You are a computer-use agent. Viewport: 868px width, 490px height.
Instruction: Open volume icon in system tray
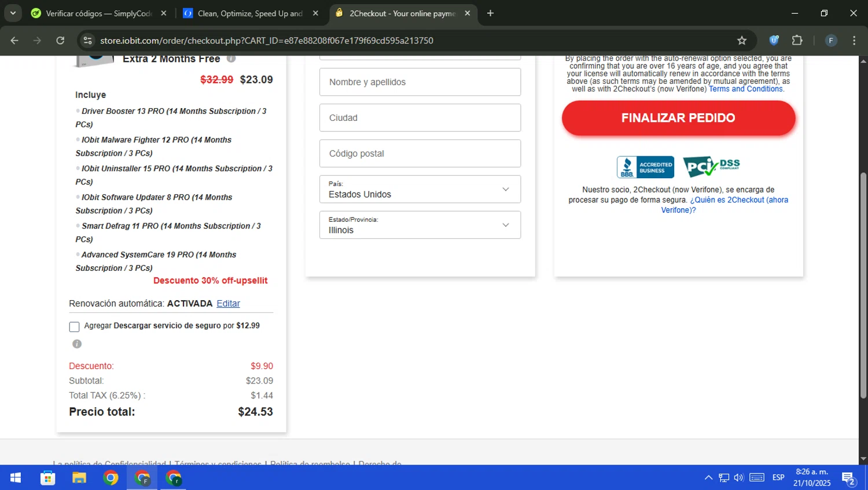739,478
